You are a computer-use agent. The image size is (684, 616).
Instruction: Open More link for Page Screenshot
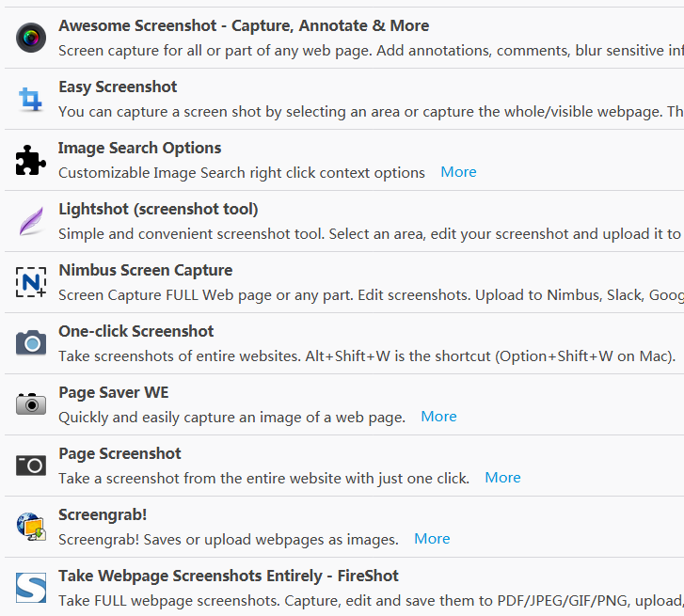pos(503,478)
